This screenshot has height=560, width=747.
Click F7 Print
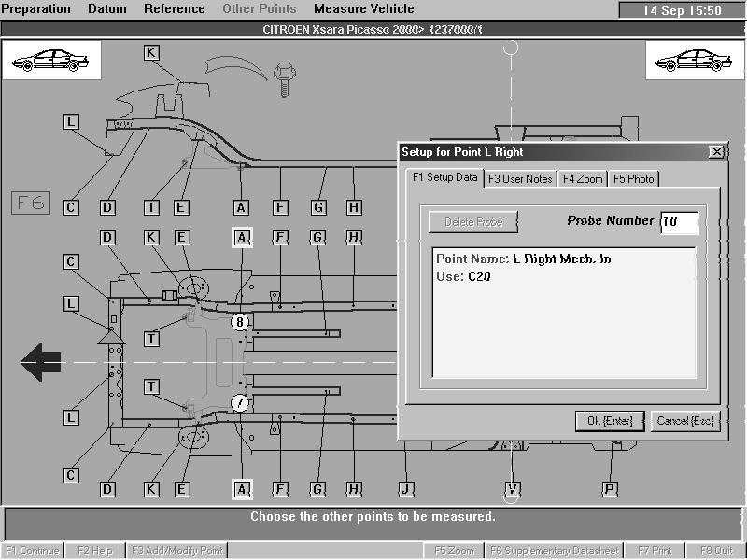655,551
